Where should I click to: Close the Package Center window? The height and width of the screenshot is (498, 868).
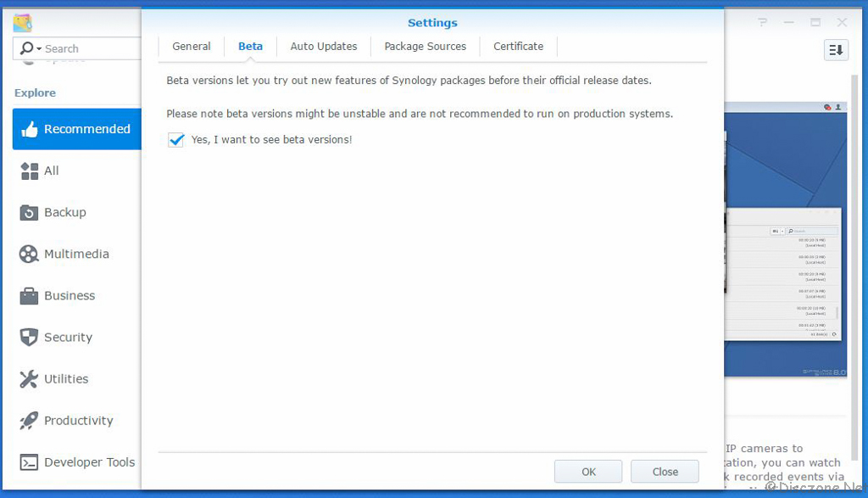[842, 22]
